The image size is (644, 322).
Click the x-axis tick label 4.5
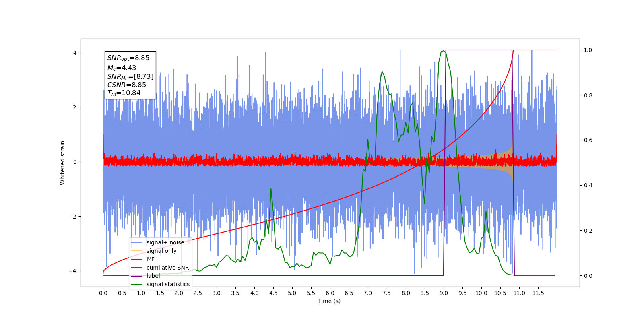pos(273,293)
